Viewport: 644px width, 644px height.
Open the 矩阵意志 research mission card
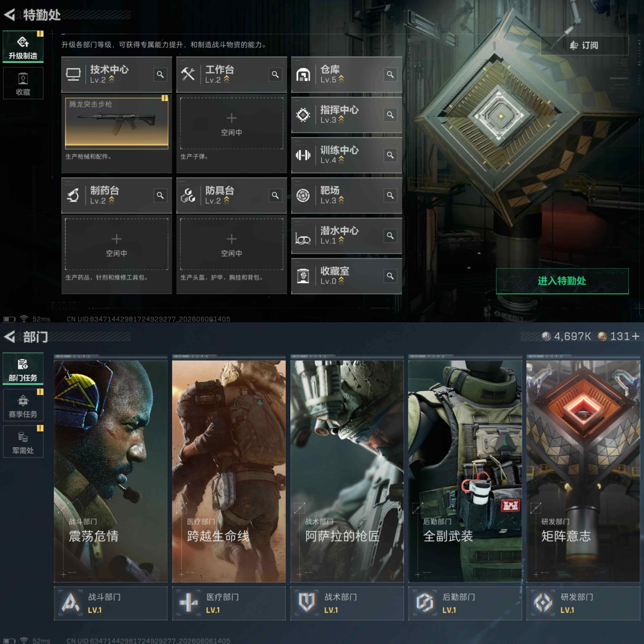[x=583, y=471]
